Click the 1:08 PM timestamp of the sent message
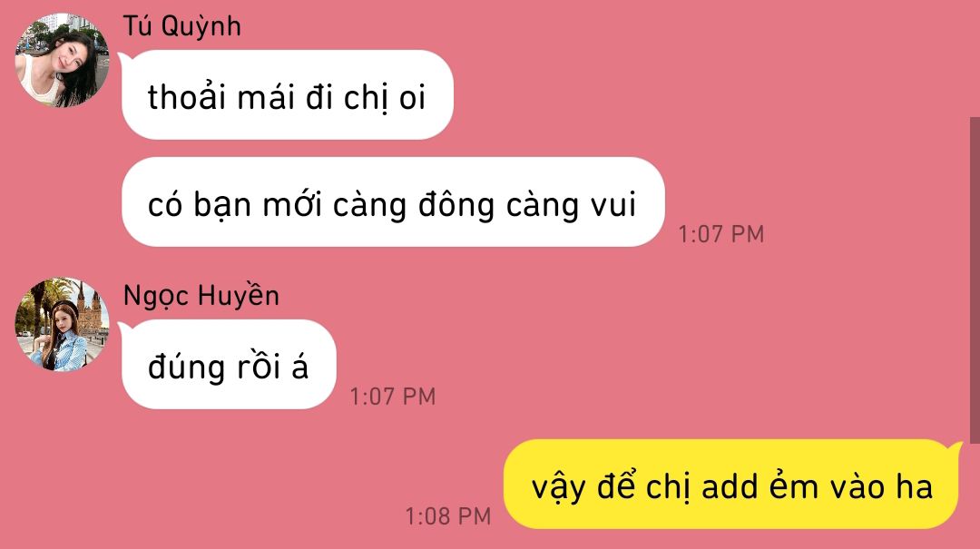 click(x=448, y=516)
